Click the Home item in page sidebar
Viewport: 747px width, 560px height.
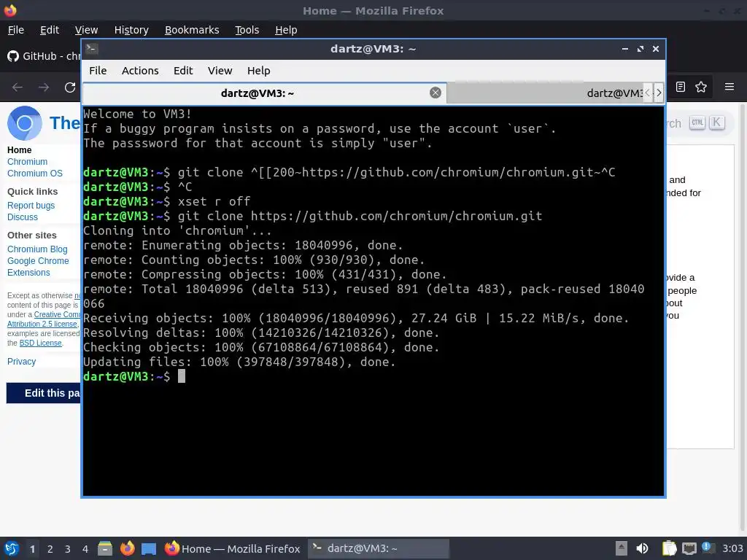click(x=19, y=150)
